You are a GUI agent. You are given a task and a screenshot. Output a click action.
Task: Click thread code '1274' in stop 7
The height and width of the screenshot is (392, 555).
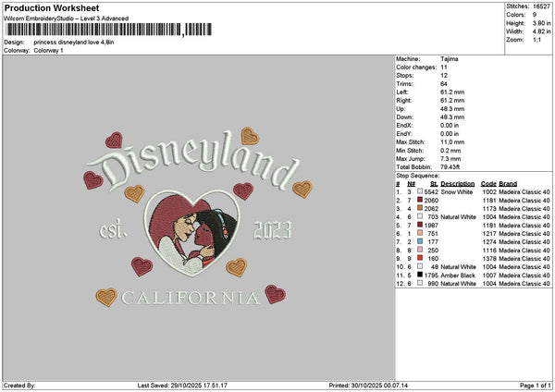click(489, 241)
